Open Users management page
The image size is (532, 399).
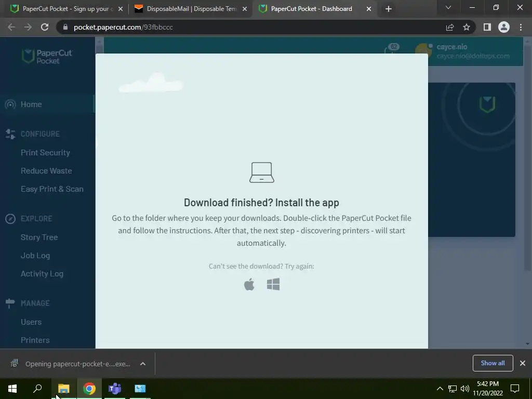tap(31, 322)
